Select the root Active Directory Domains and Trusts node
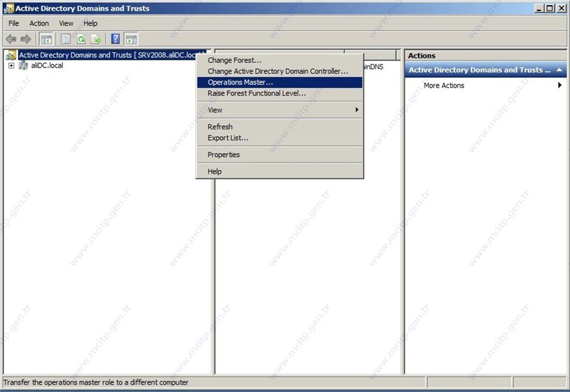The image size is (570, 392). pyautogui.click(x=107, y=55)
